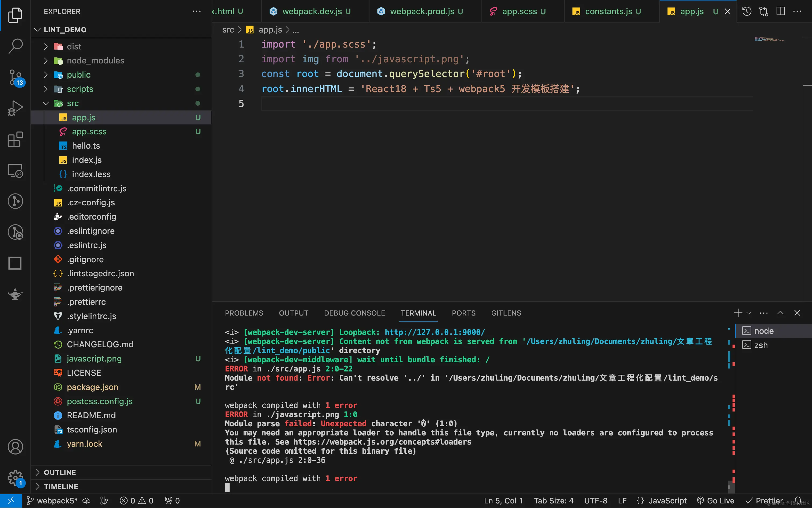Create a new terminal with plus icon
The height and width of the screenshot is (508, 812).
[x=738, y=313]
